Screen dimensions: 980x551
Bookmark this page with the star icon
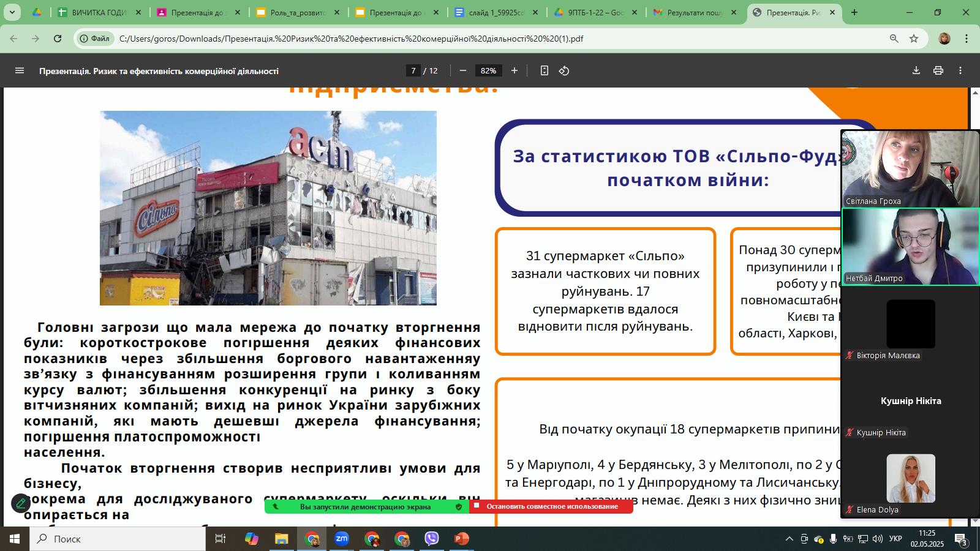pyautogui.click(x=914, y=39)
